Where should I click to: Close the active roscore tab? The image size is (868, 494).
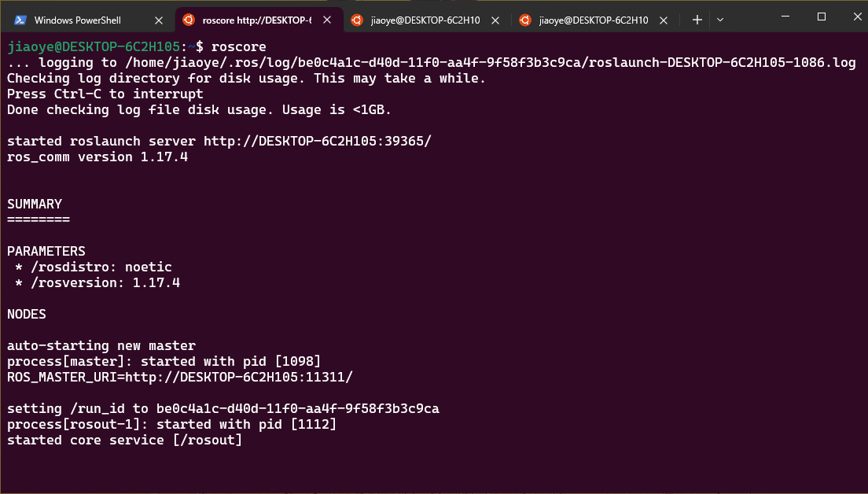coord(327,20)
